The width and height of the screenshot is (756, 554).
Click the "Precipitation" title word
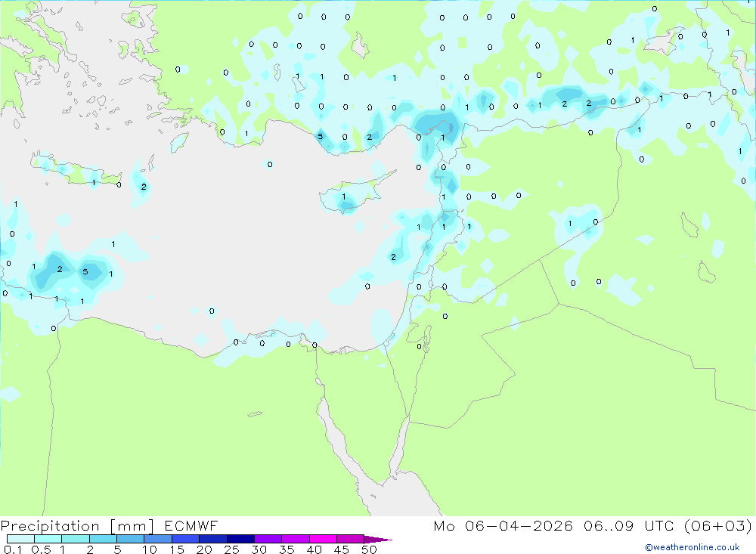[x=50, y=526]
